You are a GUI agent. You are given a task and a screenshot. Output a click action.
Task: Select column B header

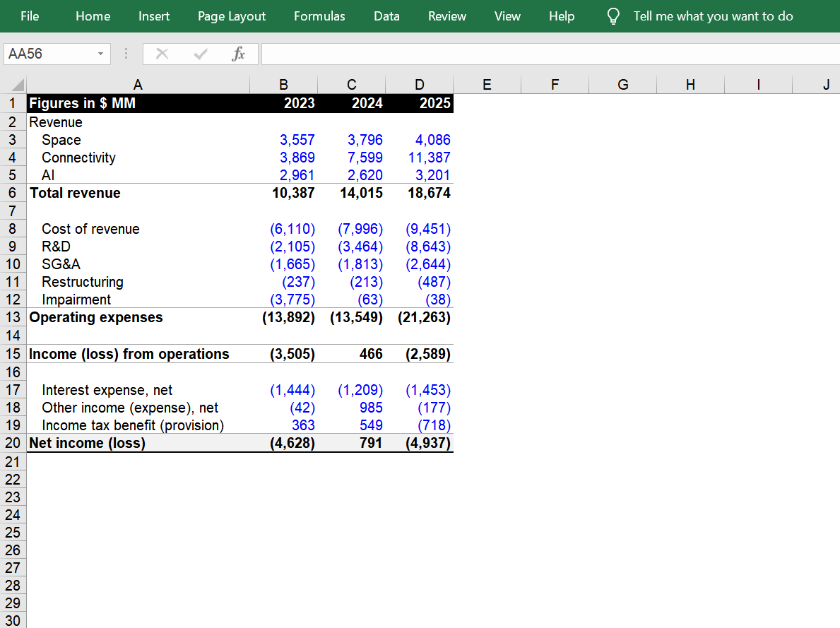point(283,85)
